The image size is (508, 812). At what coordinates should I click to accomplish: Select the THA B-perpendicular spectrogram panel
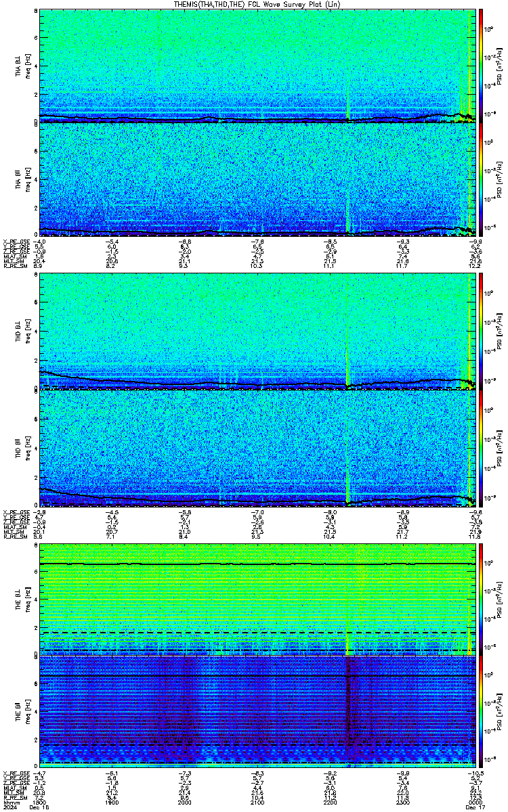(x=257, y=66)
